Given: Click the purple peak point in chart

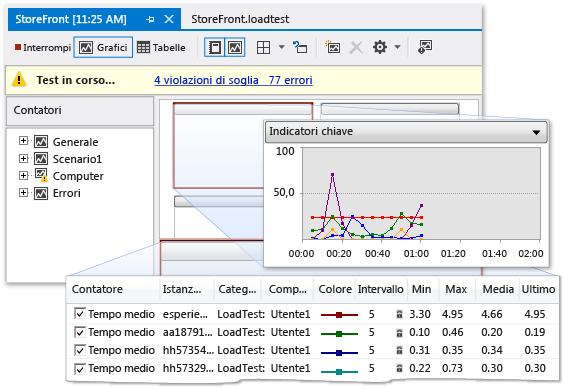Looking at the screenshot, I should [332, 174].
